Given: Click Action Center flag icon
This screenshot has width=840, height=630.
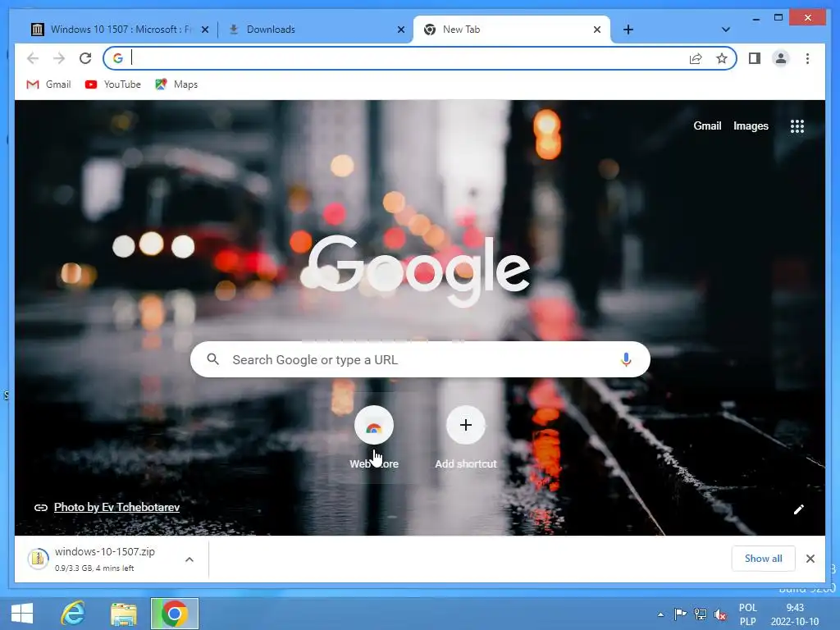Looking at the screenshot, I should tap(680, 614).
